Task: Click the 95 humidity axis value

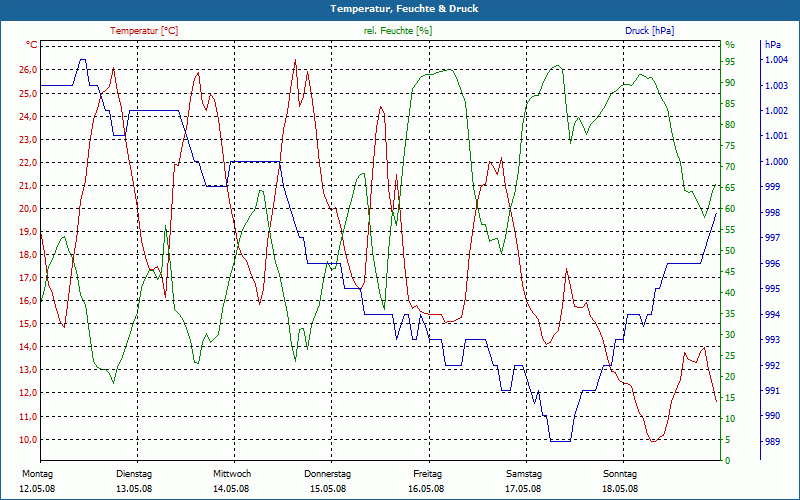Action: coord(730,62)
